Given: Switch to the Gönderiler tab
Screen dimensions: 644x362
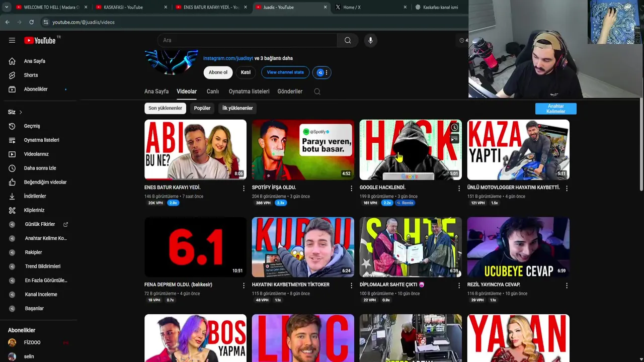Looking at the screenshot, I should tap(290, 92).
